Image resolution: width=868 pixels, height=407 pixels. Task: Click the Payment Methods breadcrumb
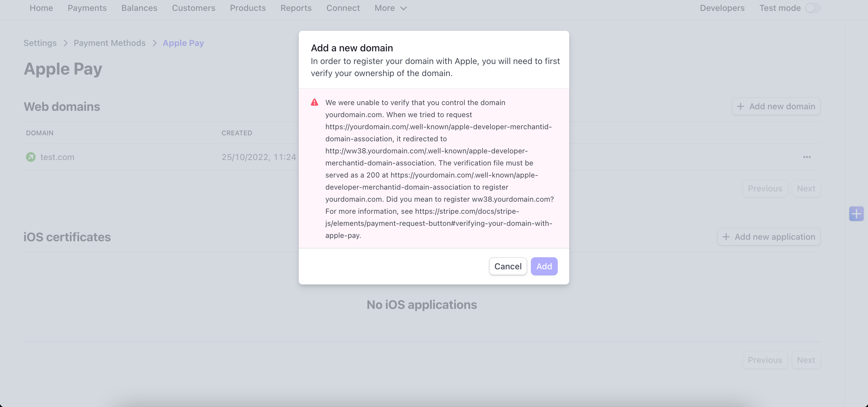tap(110, 43)
